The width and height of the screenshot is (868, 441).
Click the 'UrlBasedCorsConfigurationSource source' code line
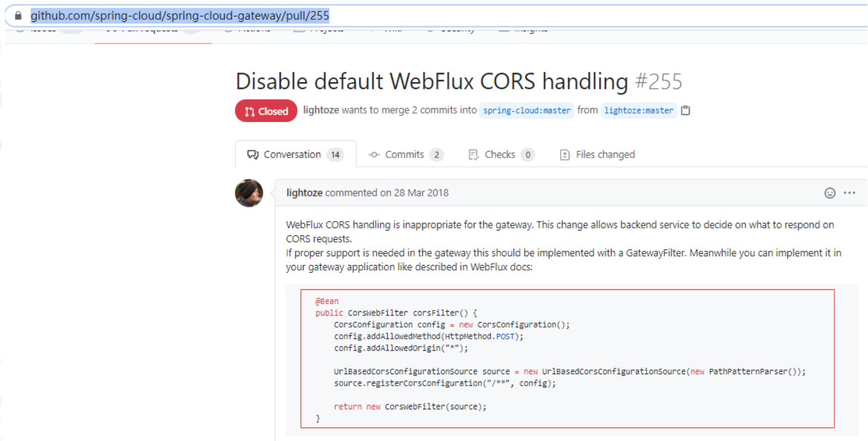click(x=569, y=372)
